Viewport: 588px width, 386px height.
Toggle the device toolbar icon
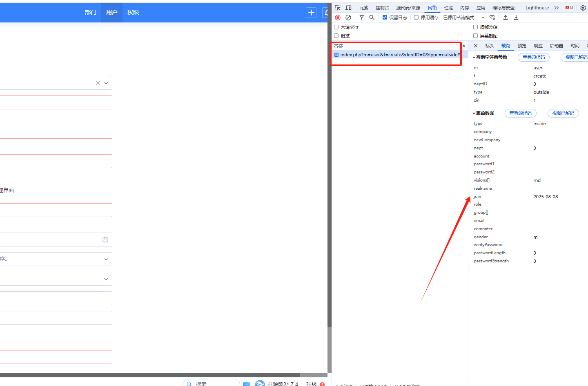pyautogui.click(x=348, y=8)
